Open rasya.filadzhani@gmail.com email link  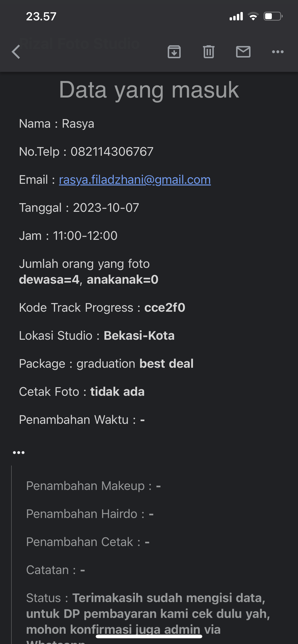pos(135,180)
